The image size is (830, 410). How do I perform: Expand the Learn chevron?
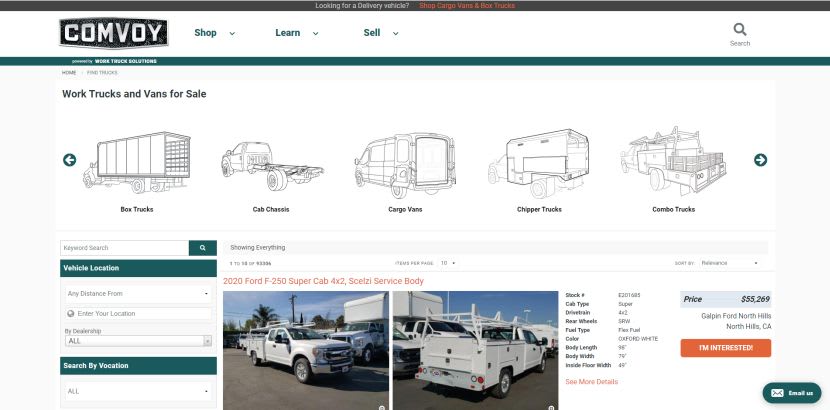tap(315, 33)
